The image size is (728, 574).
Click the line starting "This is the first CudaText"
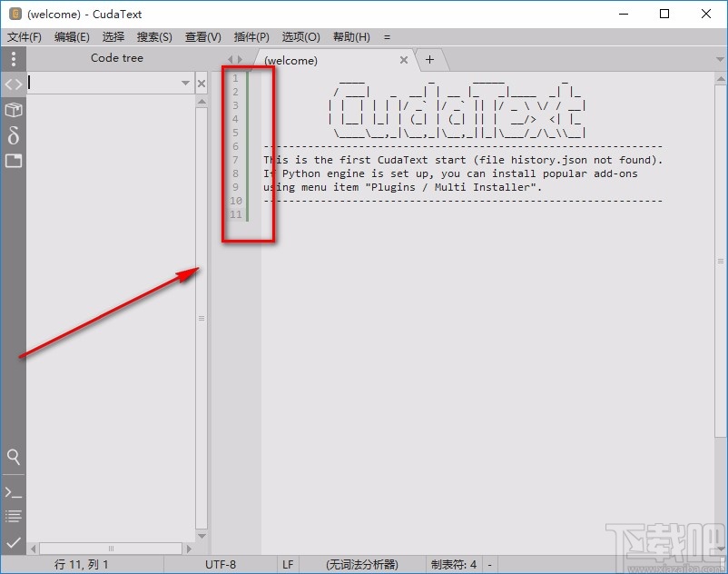pos(462,160)
